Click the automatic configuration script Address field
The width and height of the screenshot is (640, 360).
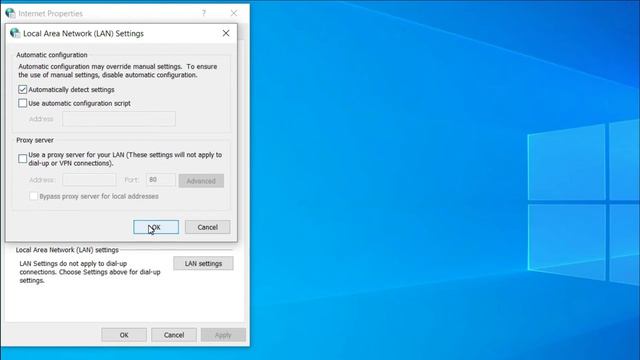point(119,119)
